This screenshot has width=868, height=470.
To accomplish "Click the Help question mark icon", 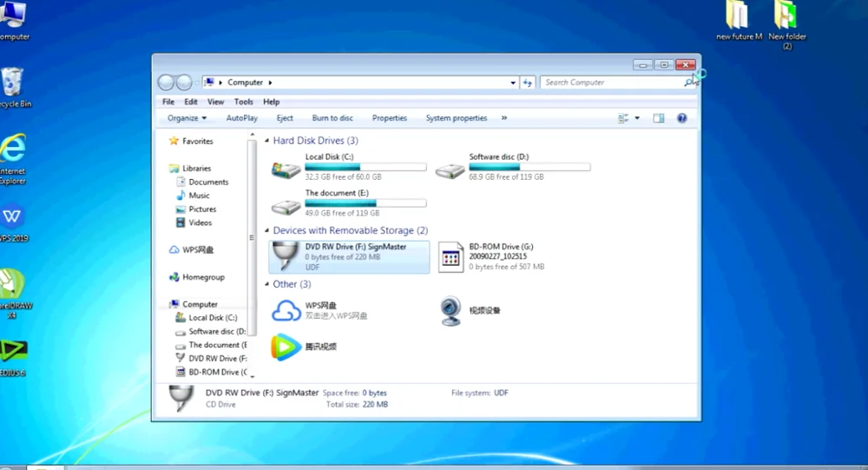I will (681, 118).
